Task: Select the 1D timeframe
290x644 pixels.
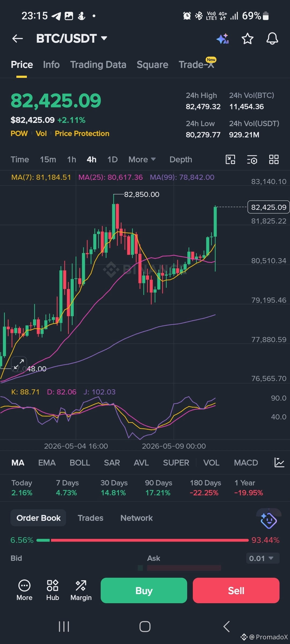Action: pos(113,159)
